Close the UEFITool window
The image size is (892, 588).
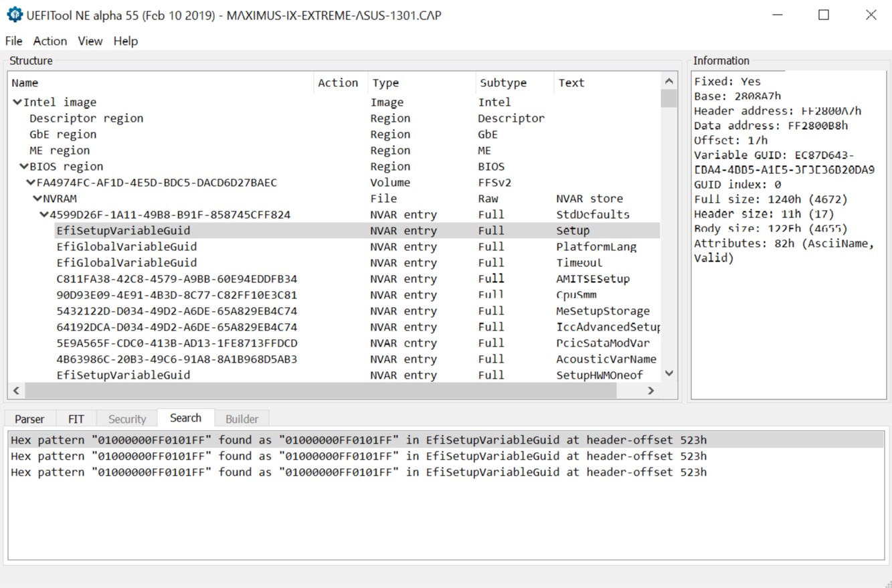(871, 15)
